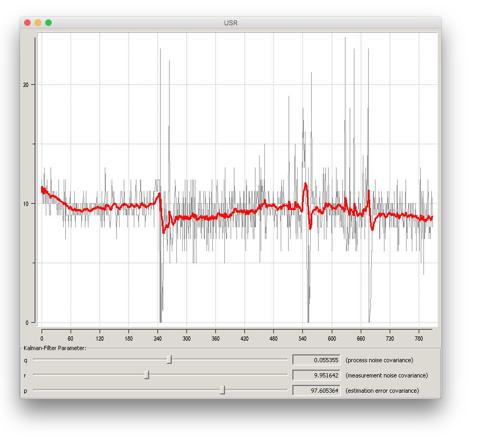The image size is (484, 448).
Task: Click the USR window title bar
Action: click(231, 23)
